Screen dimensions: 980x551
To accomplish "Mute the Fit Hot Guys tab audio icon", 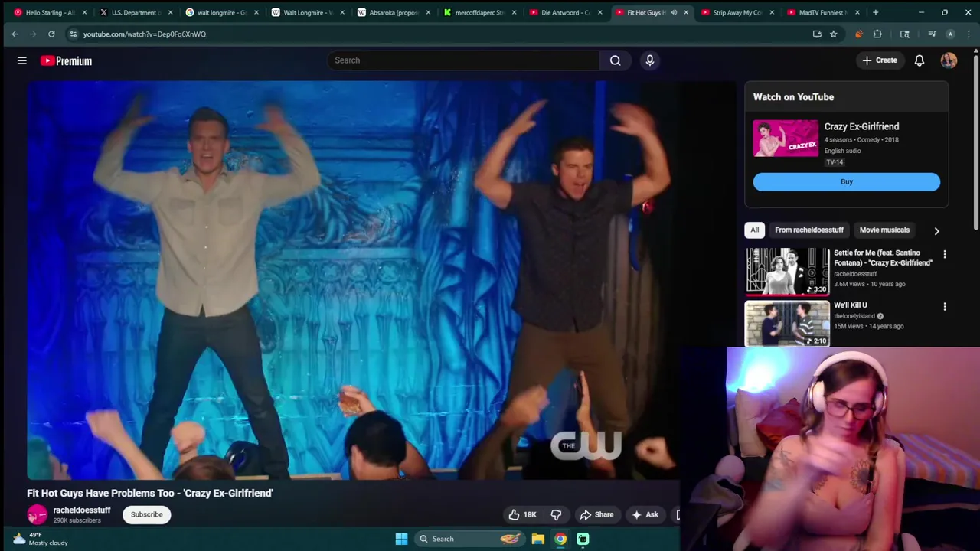I will pos(674,12).
